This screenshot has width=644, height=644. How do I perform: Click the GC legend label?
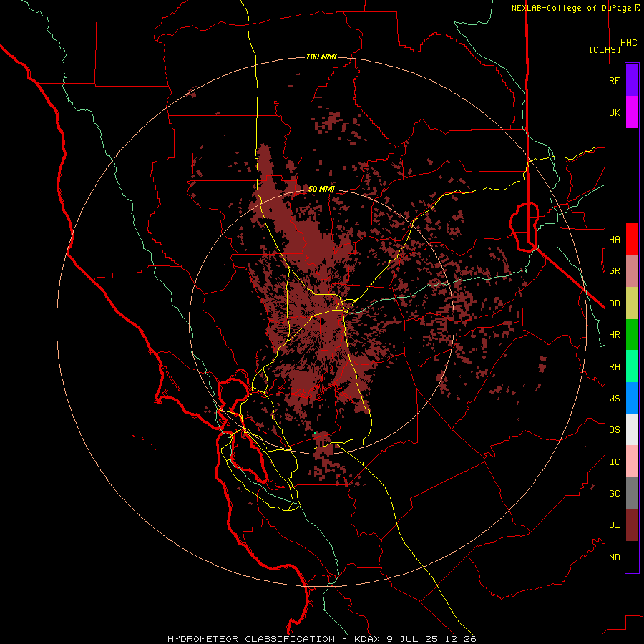(614, 493)
